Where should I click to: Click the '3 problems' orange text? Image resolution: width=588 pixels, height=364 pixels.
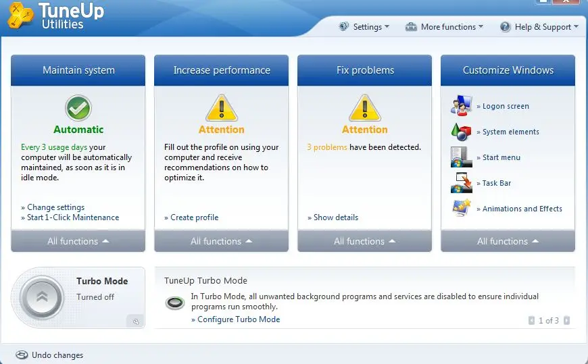(327, 147)
